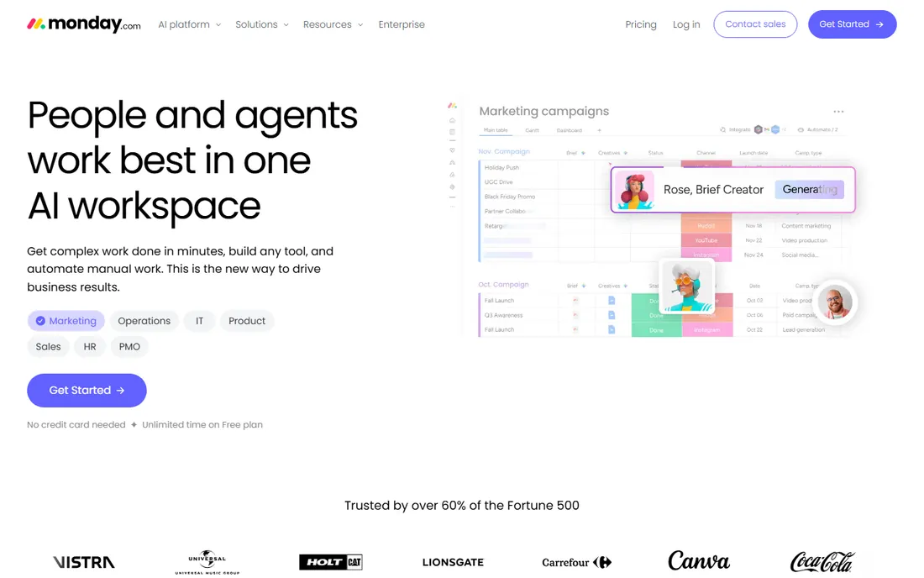Screen dimensions: 924x578
Task: Click the Integrate icon on the board toolbar
Action: point(723,129)
